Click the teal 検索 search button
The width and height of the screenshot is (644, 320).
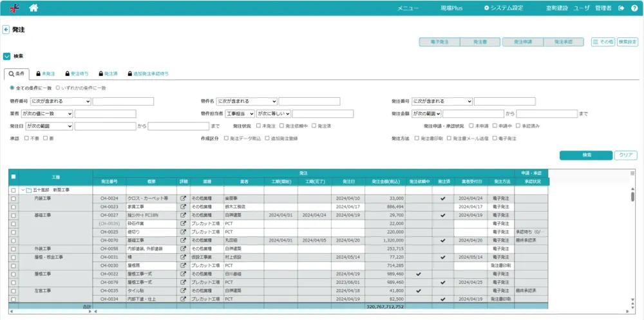[586, 155]
